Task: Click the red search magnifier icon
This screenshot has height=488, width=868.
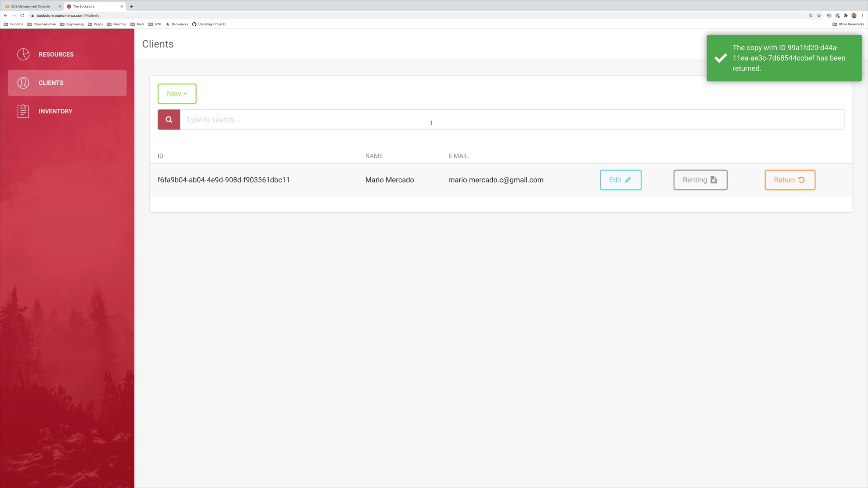Action: (169, 120)
